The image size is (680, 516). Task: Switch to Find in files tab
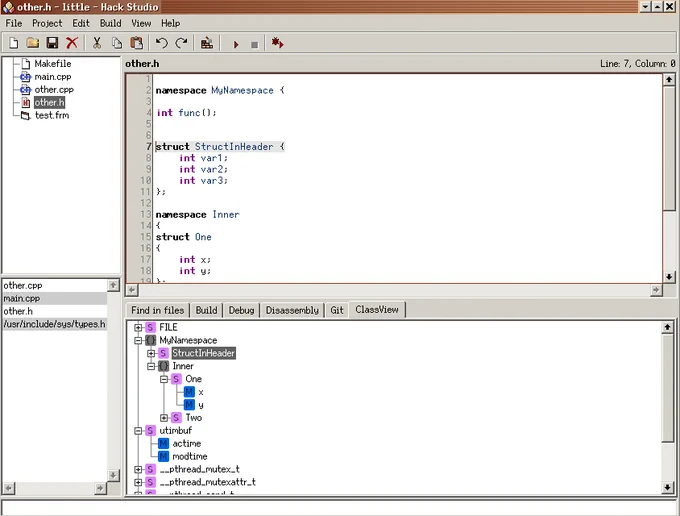[157, 310]
